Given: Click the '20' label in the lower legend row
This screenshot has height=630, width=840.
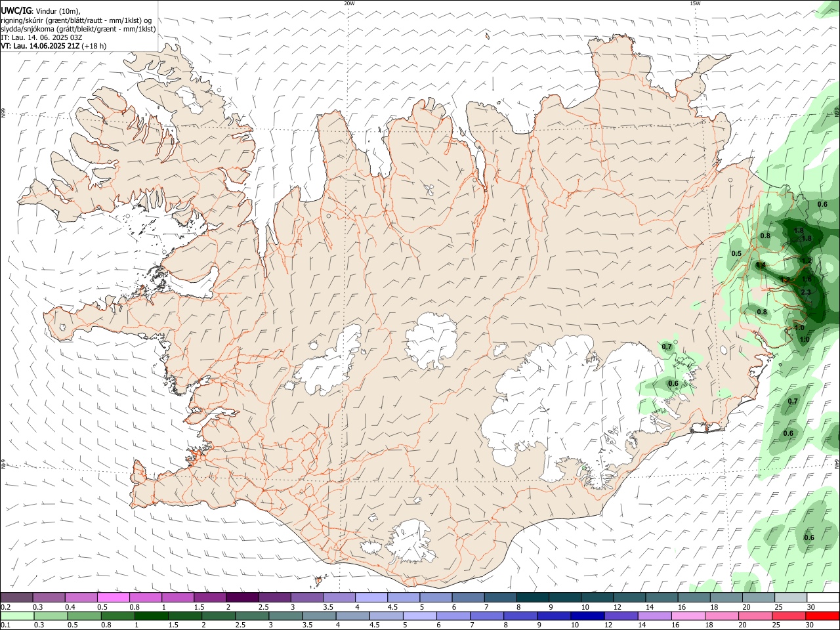Looking at the screenshot, I should (742, 625).
